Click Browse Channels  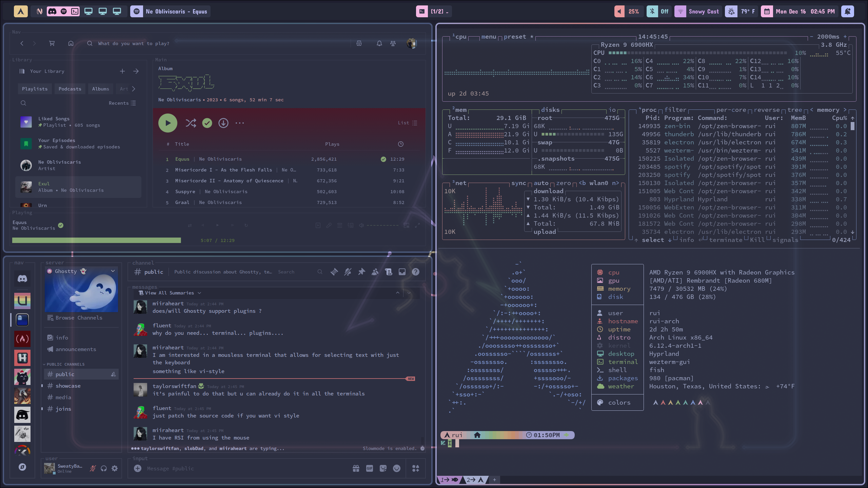point(75,318)
